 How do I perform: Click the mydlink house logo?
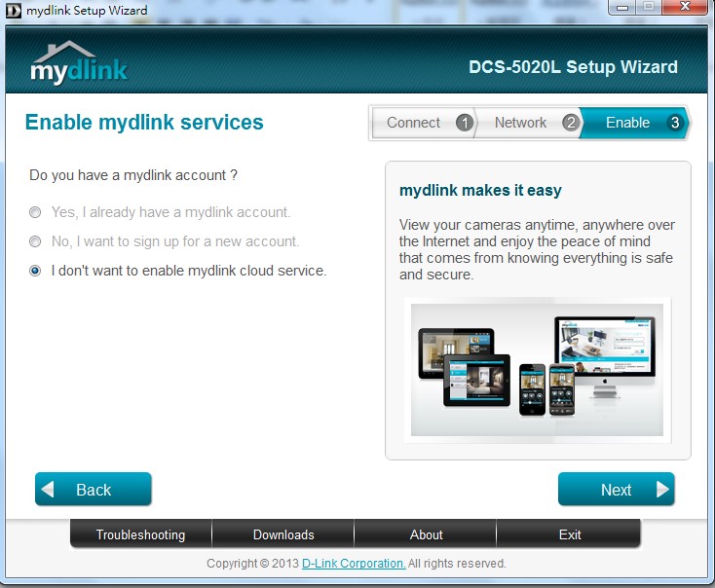point(79,62)
